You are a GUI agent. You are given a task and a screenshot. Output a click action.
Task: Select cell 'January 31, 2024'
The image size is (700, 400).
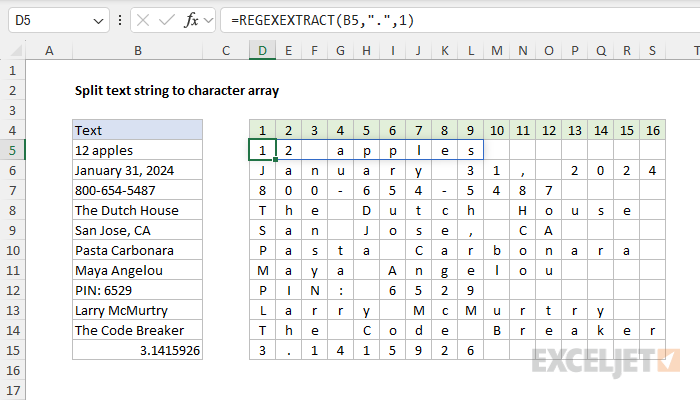point(138,171)
